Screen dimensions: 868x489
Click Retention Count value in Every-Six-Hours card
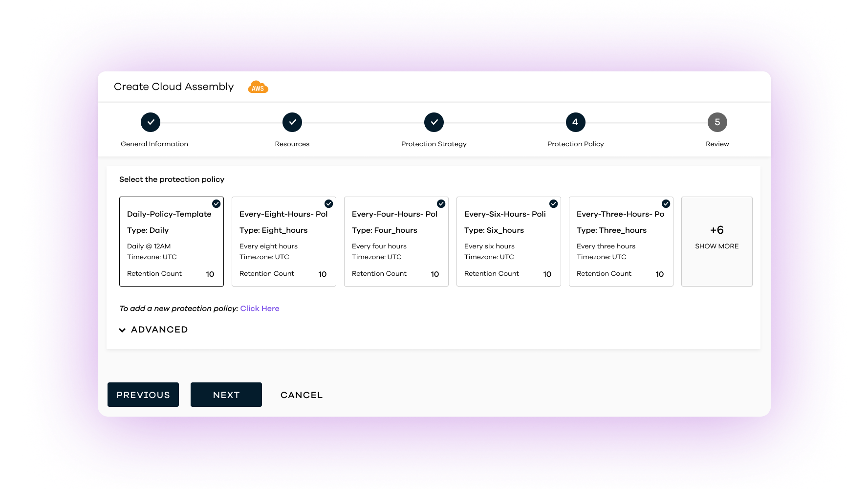tap(547, 274)
